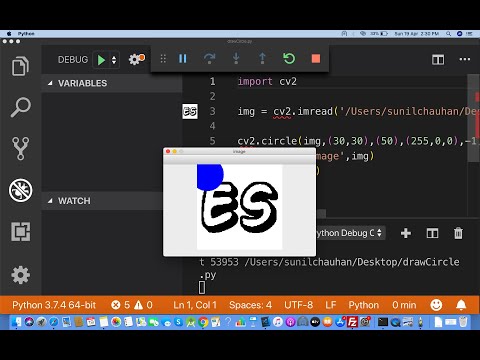Image resolution: width=480 pixels, height=360 pixels.
Task: Click Step Over in debug toolbar
Action: (x=209, y=59)
